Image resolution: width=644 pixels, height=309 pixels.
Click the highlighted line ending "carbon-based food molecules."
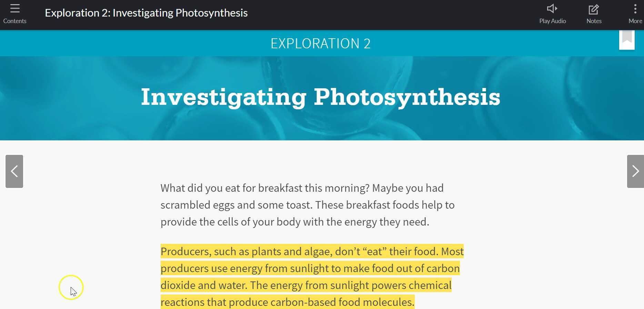287,302
